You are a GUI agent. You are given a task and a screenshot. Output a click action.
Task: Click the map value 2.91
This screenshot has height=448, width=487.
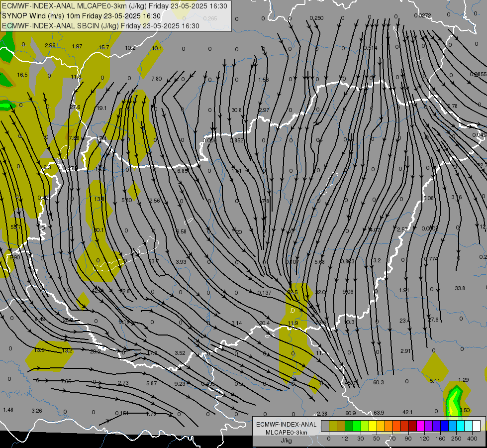point(405,351)
